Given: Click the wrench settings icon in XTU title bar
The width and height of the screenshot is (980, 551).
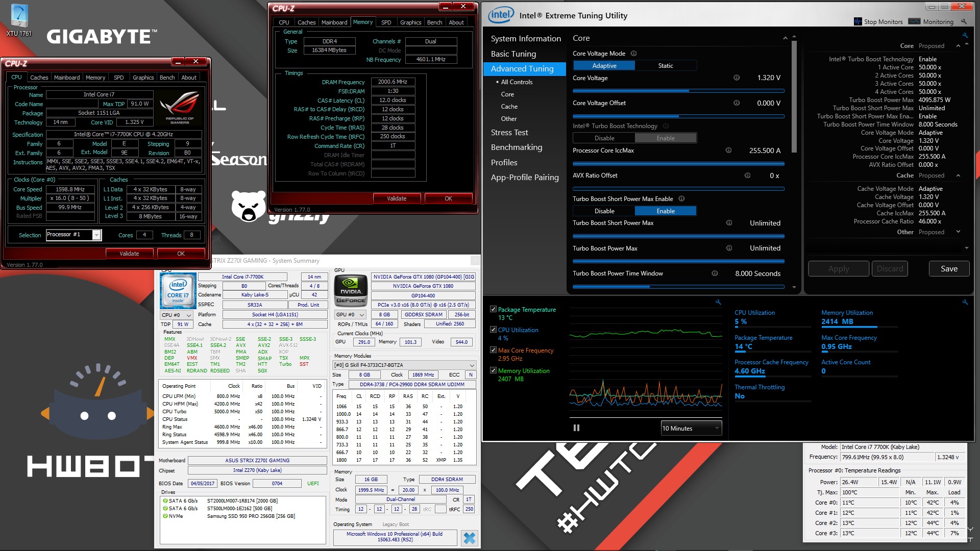Looking at the screenshot, I should [964, 22].
